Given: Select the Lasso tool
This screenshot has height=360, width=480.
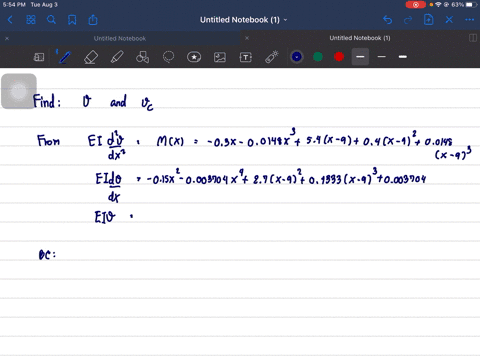Looking at the screenshot, I should coord(168,57).
